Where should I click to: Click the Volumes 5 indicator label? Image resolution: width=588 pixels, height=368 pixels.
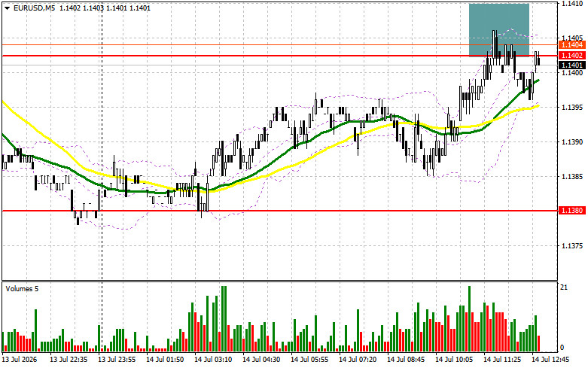pos(22,288)
